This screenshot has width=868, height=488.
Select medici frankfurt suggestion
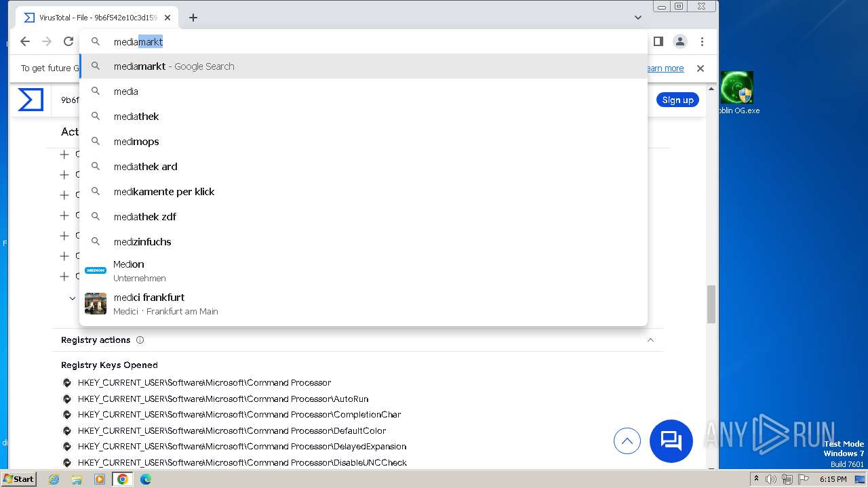click(x=363, y=304)
